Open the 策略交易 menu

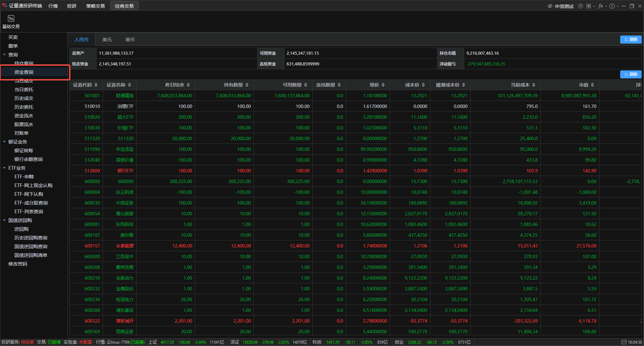pos(95,6)
